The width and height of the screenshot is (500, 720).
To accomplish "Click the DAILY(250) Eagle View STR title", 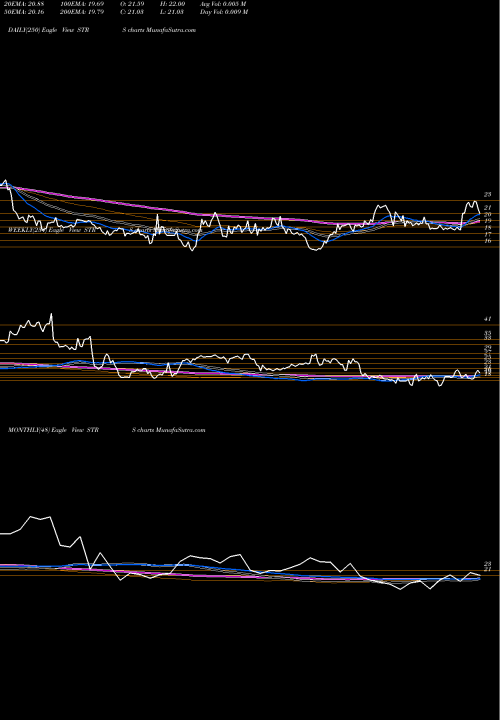I will click(x=49, y=30).
